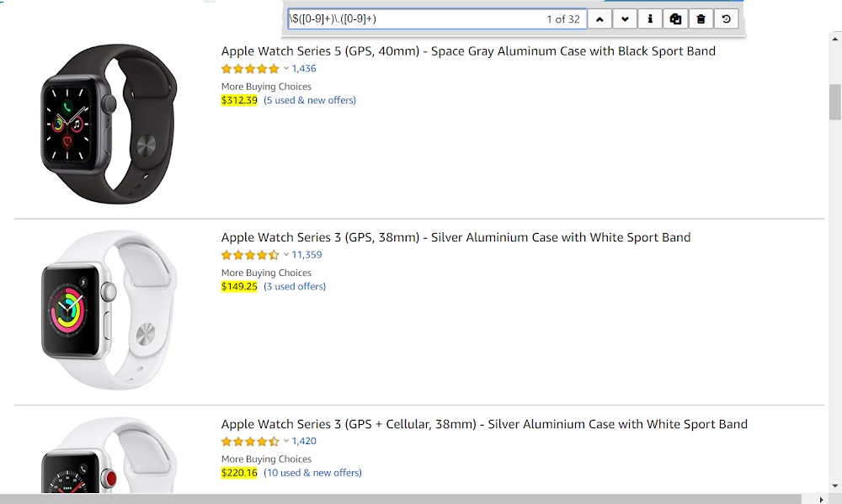Clear search with the trash icon

click(701, 19)
